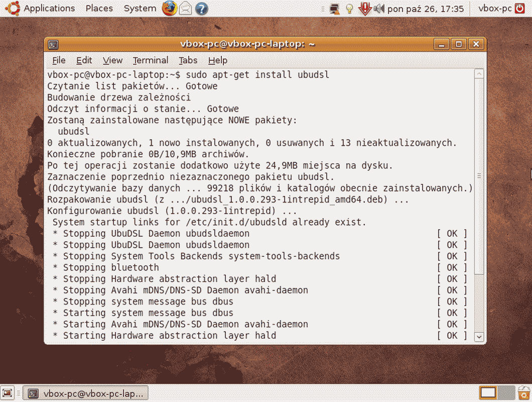Click the red power session icon

(x=520, y=8)
